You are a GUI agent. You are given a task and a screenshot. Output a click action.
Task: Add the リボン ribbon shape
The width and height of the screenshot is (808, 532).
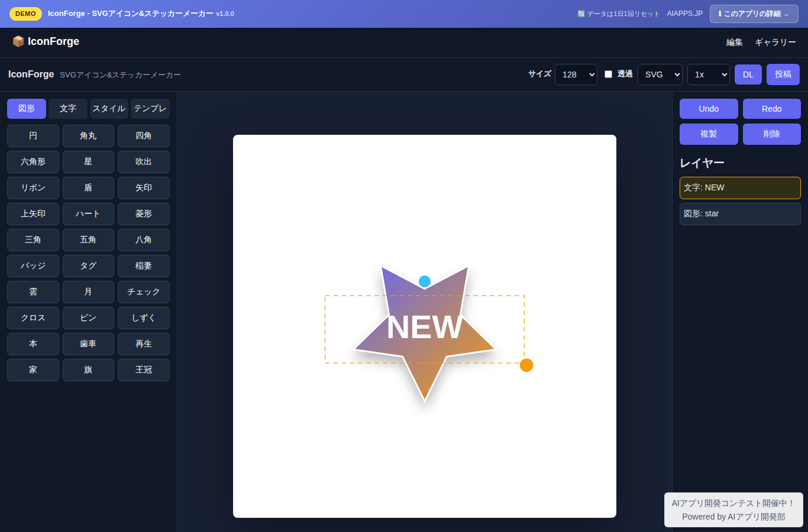pyautogui.click(x=33, y=188)
